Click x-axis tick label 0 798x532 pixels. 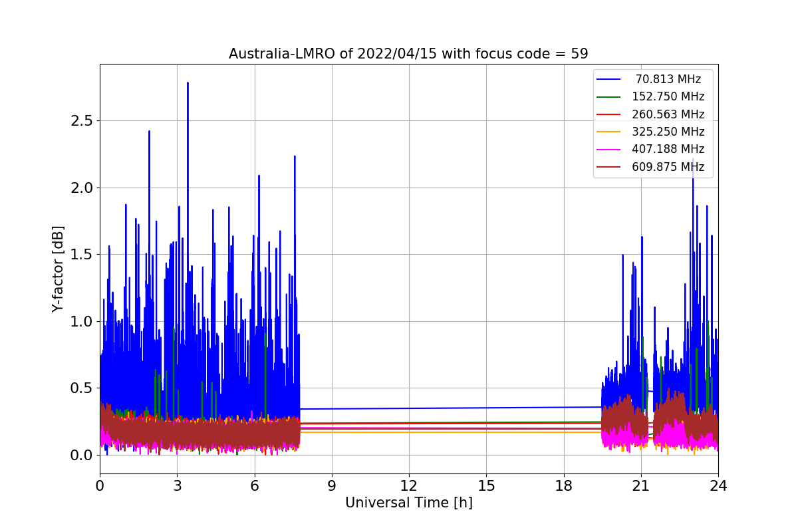(x=100, y=485)
